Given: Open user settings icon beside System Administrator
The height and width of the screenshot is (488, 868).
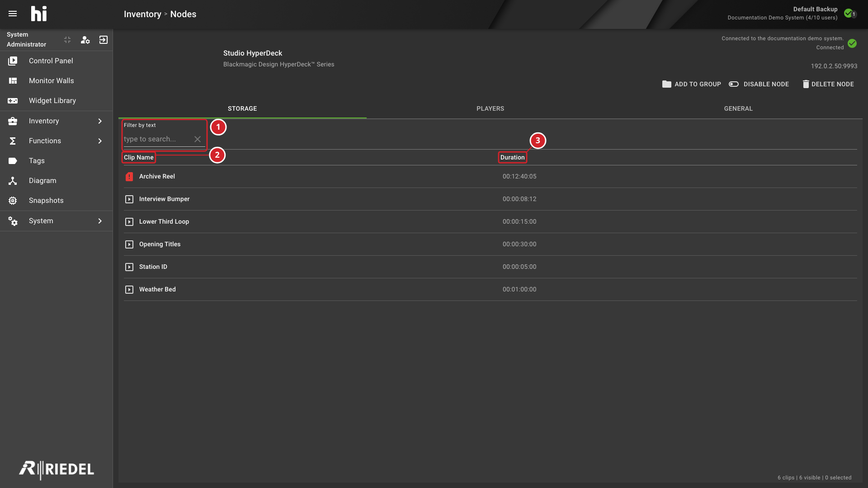Looking at the screenshot, I should tap(85, 40).
